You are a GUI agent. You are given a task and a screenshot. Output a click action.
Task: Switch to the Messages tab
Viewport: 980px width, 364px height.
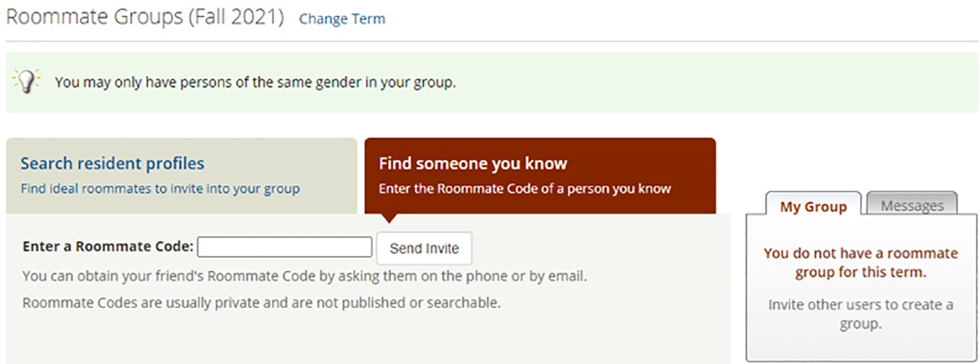point(912,205)
